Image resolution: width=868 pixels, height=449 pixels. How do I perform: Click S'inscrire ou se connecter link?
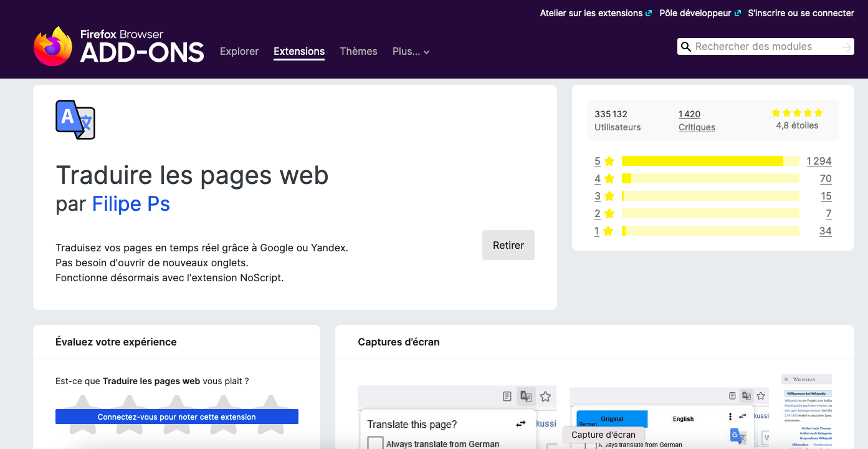click(801, 13)
